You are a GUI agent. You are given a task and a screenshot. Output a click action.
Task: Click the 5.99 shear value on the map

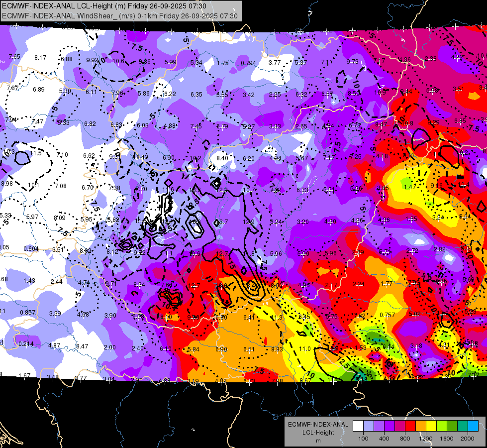(170, 62)
